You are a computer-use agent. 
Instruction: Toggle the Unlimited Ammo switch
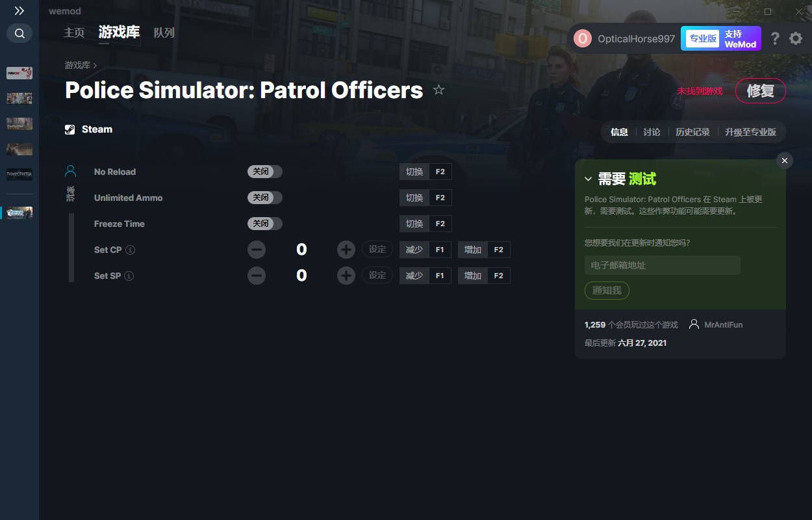coord(265,198)
